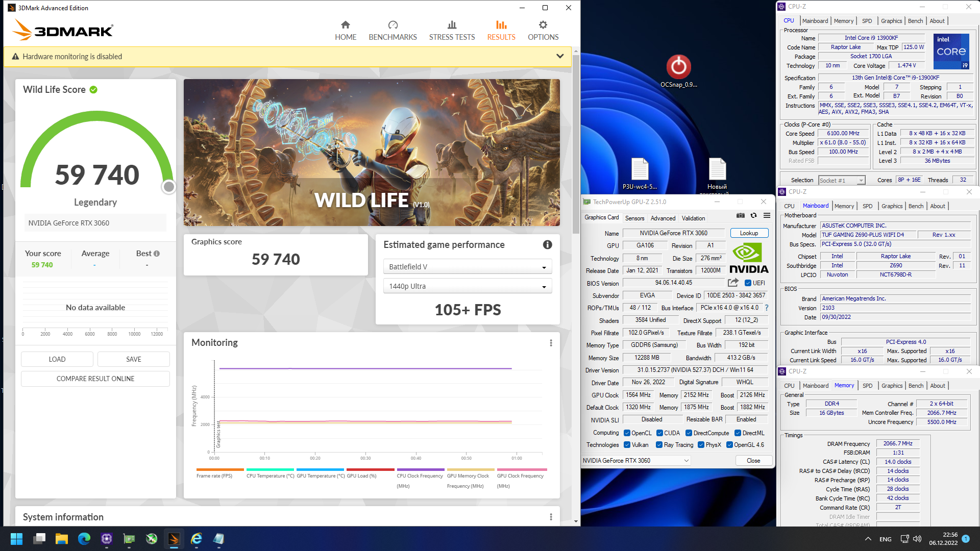Toggle the OpenGL 4.6 checkbox

729,445
